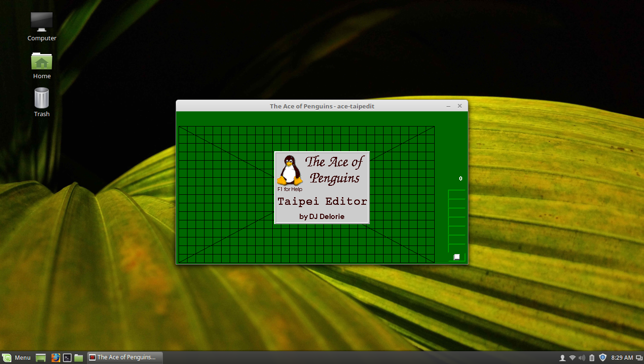Click the ace-taipedit window title bar
This screenshot has height=364, width=644.
[x=322, y=106]
